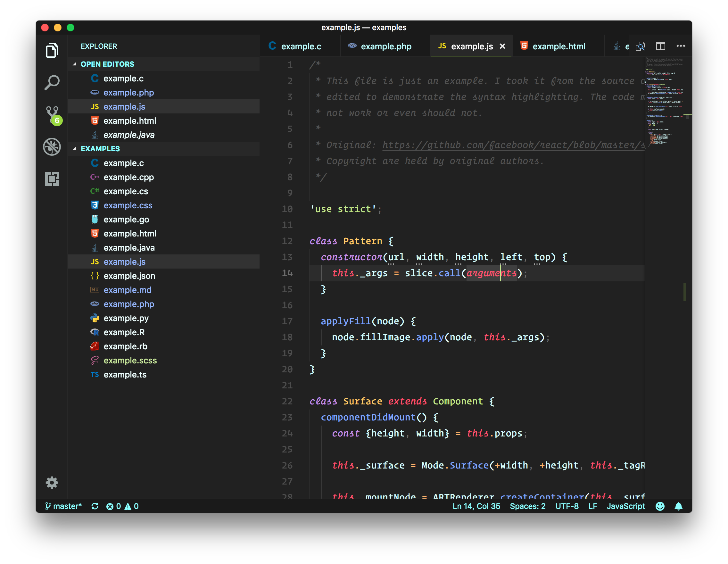Open the Search view in the activity bar
The height and width of the screenshot is (564, 728).
tap(52, 82)
